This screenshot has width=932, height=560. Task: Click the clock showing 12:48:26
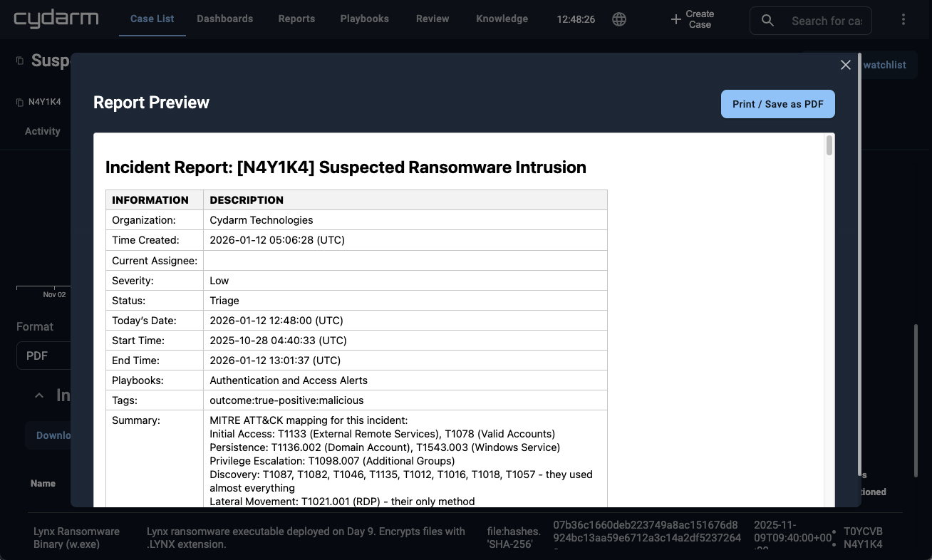pyautogui.click(x=575, y=19)
